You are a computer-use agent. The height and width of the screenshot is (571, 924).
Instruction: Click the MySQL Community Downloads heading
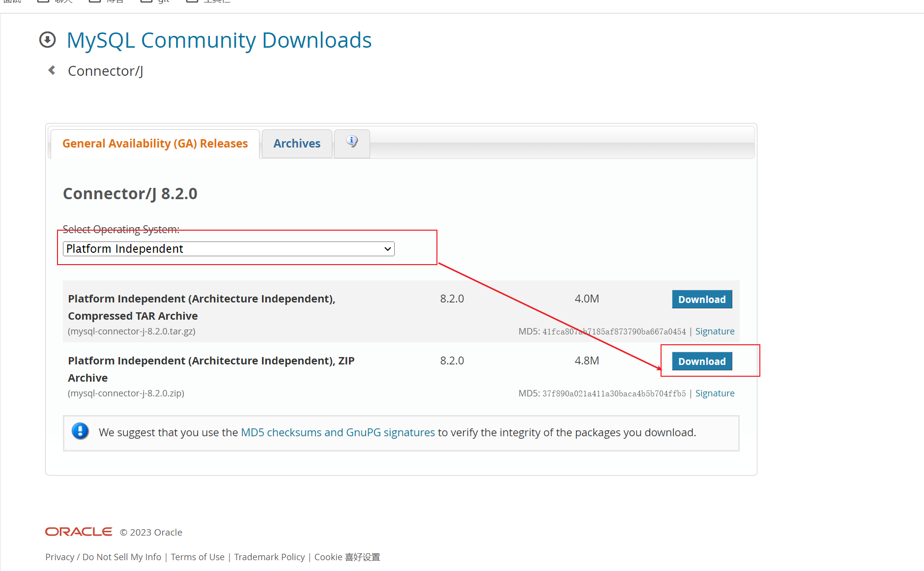click(x=219, y=40)
